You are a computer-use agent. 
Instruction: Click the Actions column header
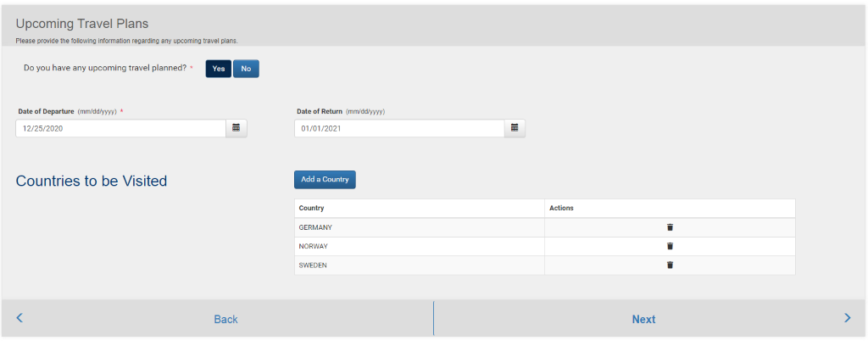(561, 208)
